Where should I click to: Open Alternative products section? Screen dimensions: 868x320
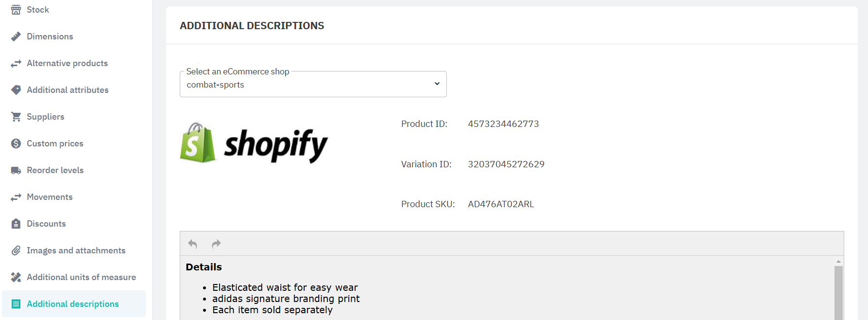click(x=67, y=63)
